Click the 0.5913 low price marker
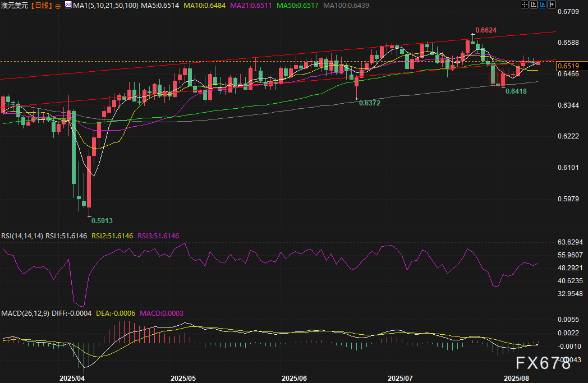This screenshot has width=588, height=383. 101,221
